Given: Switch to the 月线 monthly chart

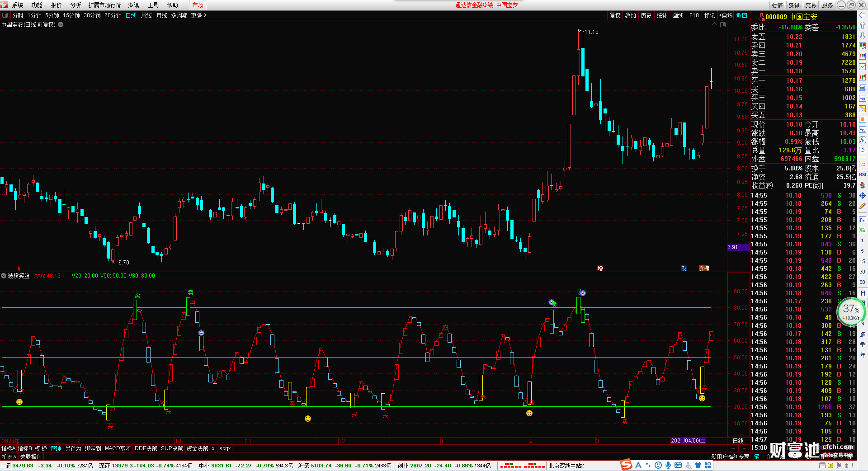Looking at the screenshot, I should pyautogui.click(x=162, y=15).
